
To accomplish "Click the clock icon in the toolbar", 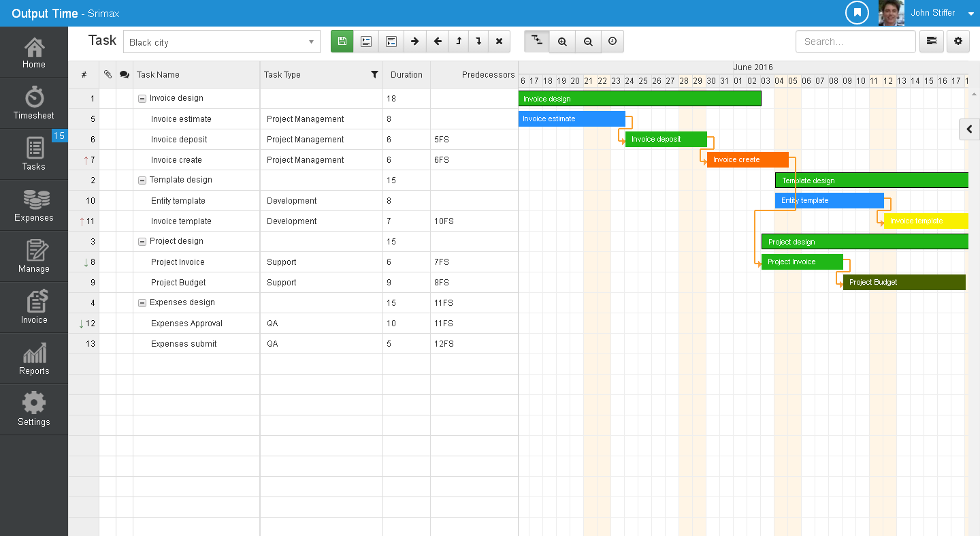I will click(612, 41).
